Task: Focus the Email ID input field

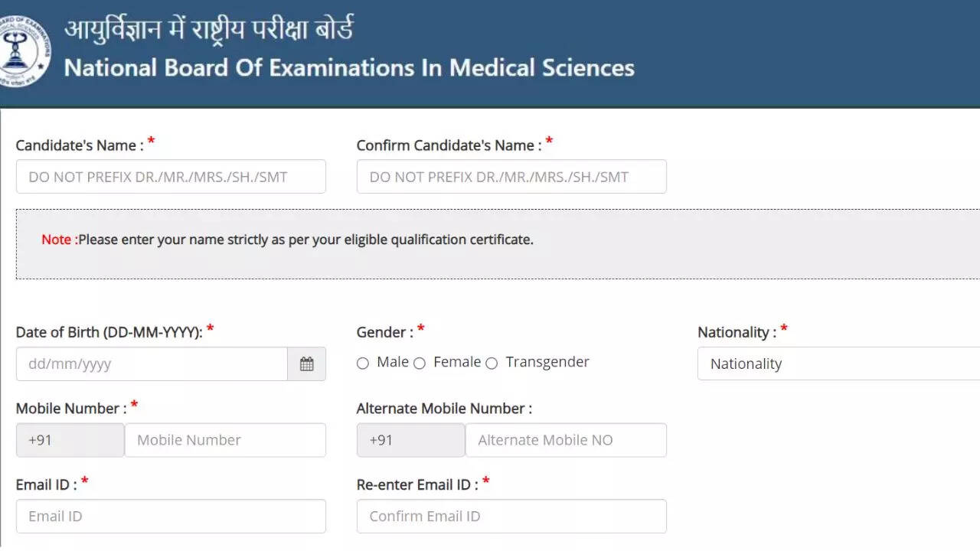Action: [x=171, y=517]
